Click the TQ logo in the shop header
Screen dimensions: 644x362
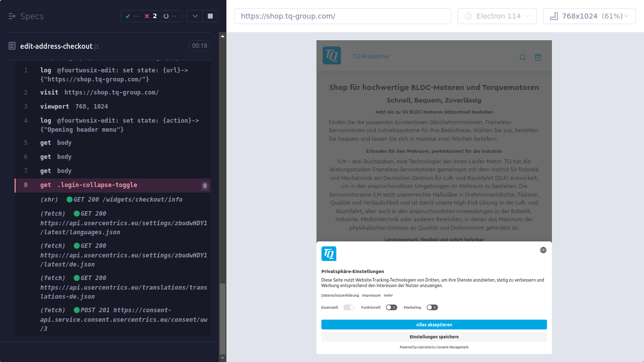[332, 55]
